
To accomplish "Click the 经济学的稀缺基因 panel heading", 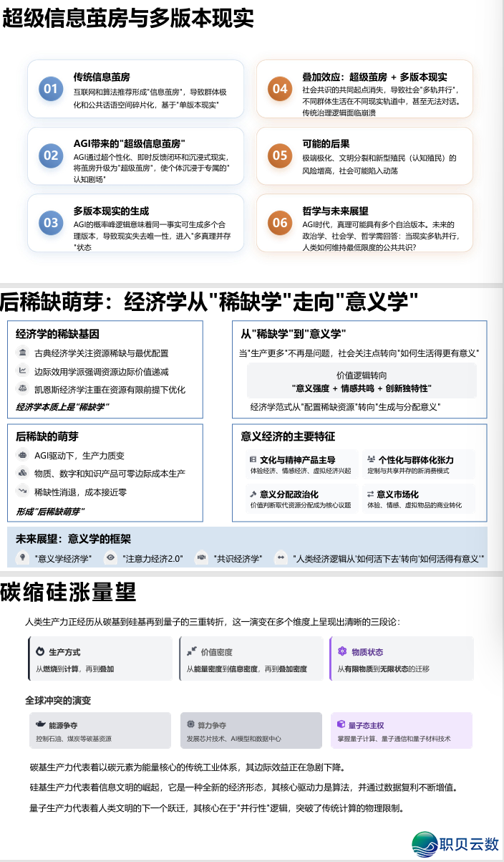I will [57, 334].
